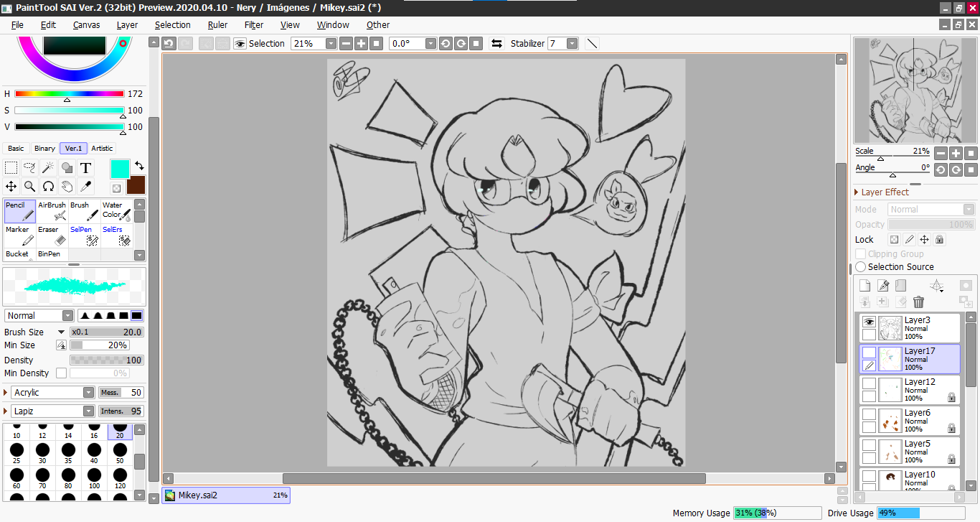Show Layer5 visibility box
The height and width of the screenshot is (522, 980).
pyautogui.click(x=869, y=446)
